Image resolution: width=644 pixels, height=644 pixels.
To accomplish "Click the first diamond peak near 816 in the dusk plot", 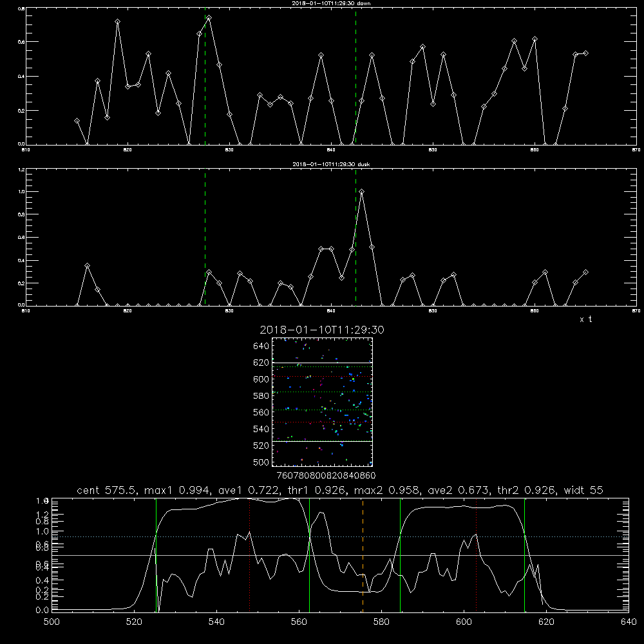I will point(87,266).
